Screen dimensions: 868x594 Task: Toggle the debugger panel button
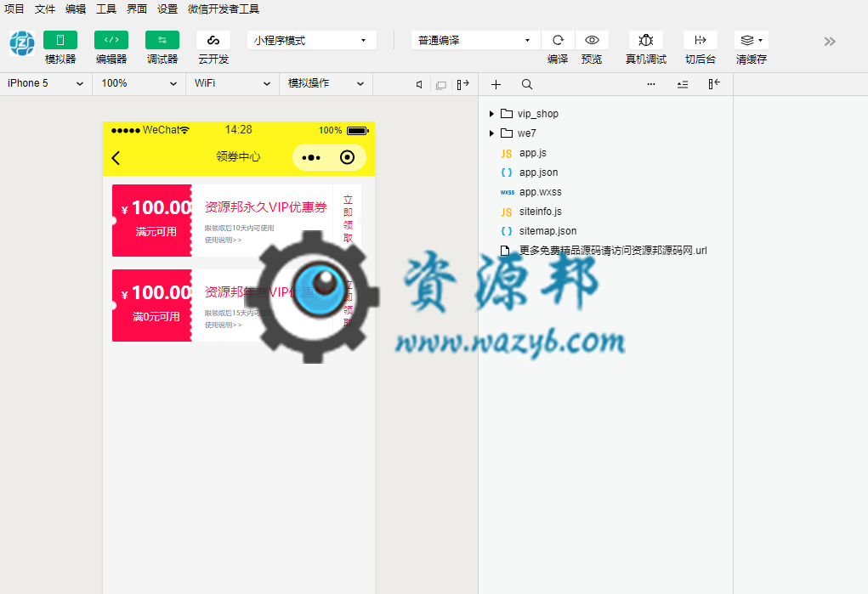(162, 40)
